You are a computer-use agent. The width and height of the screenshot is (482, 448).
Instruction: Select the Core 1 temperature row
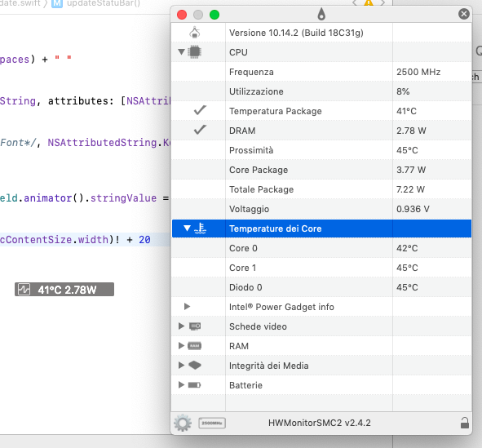point(321,268)
